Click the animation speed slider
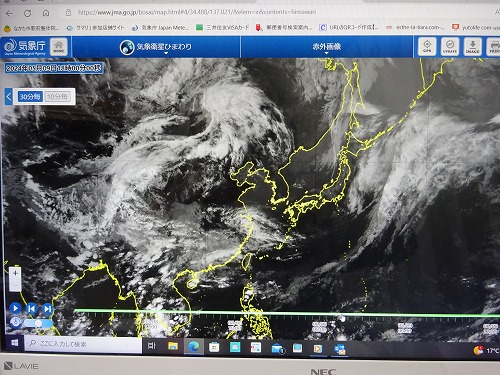 click(38, 323)
